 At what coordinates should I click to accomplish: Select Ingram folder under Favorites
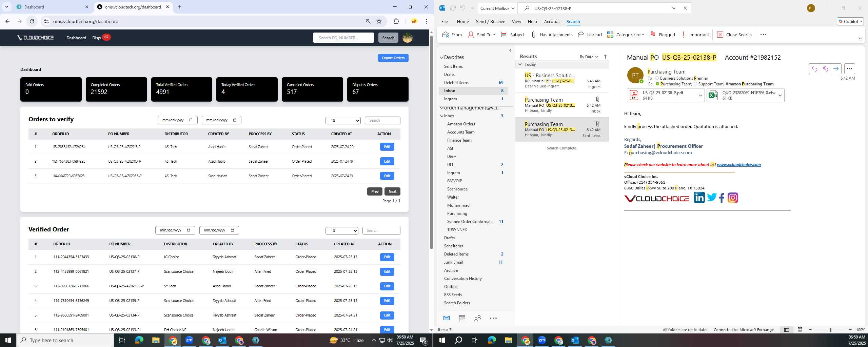(473, 99)
